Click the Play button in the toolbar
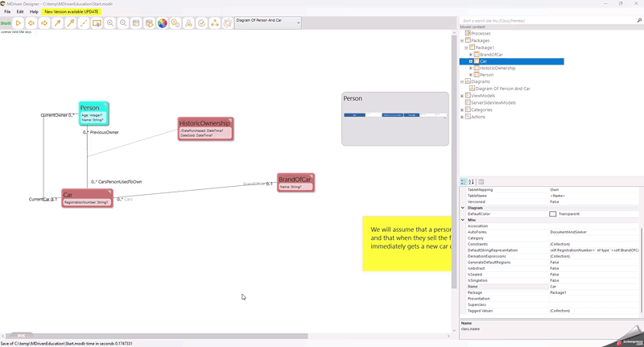The width and height of the screenshot is (644, 347). [18, 23]
